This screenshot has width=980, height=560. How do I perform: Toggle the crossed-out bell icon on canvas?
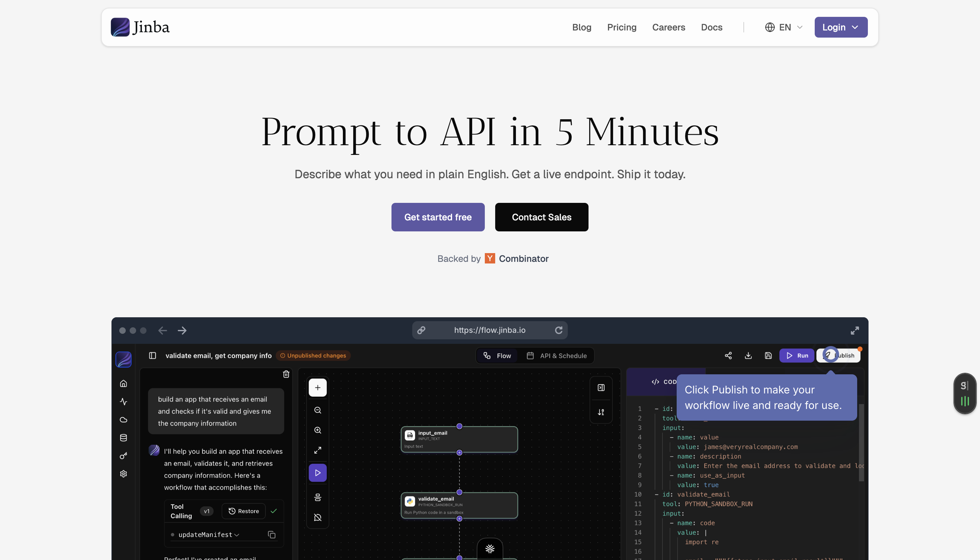point(318,517)
